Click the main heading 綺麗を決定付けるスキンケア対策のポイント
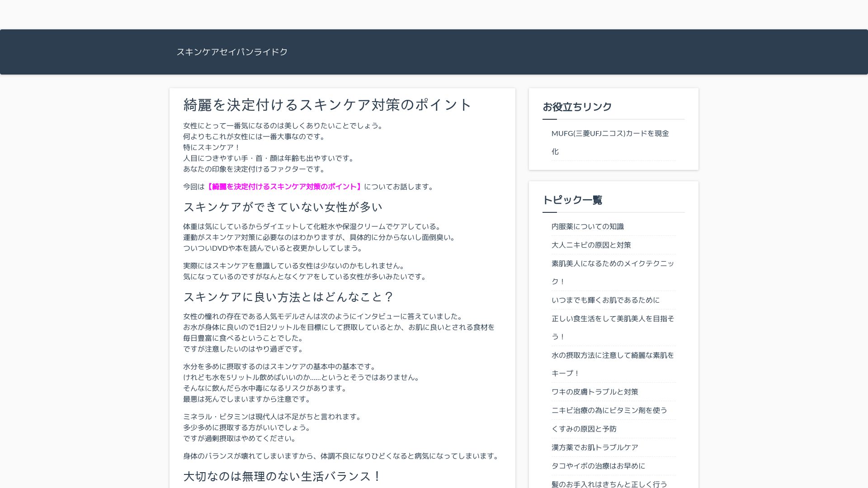Viewport: 868px width, 488px height. point(327,105)
